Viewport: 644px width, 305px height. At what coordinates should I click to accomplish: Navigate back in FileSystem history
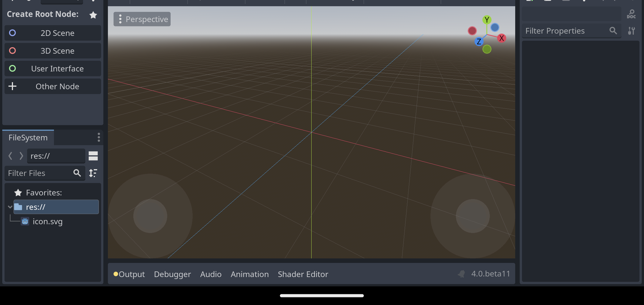point(10,156)
